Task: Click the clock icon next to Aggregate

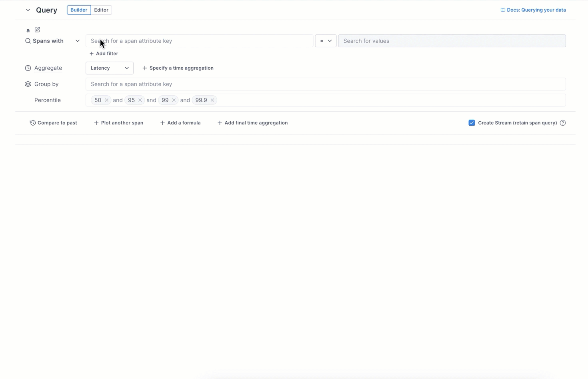Action: [28, 68]
